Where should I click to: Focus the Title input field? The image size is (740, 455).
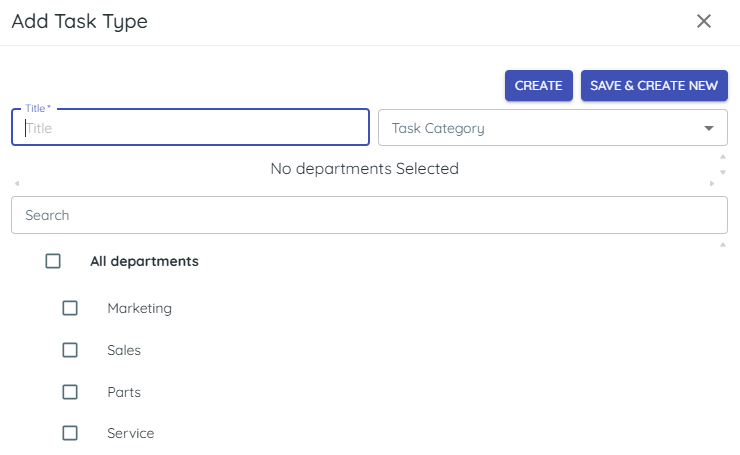190,128
